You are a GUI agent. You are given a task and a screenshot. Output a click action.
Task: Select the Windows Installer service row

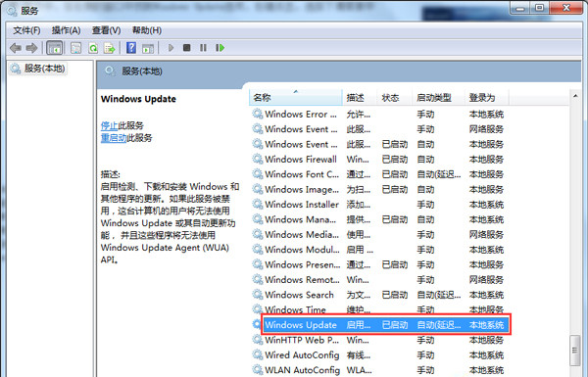tap(378, 205)
